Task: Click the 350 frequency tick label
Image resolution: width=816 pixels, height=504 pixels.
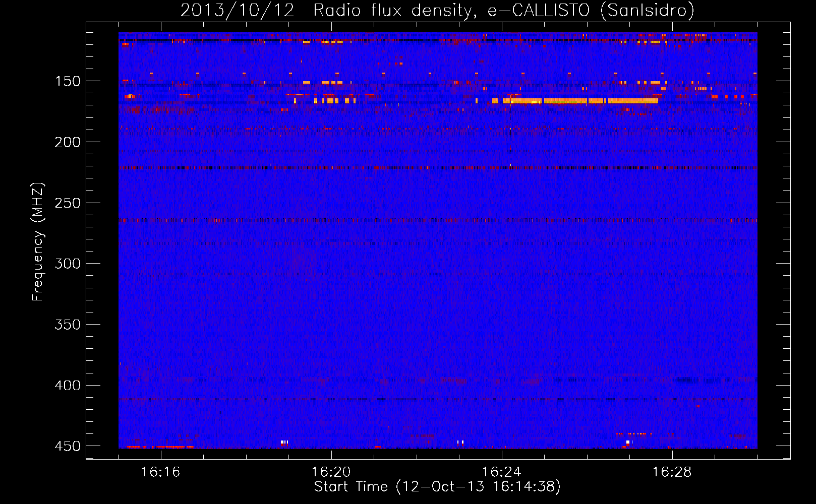Action: [x=68, y=325]
